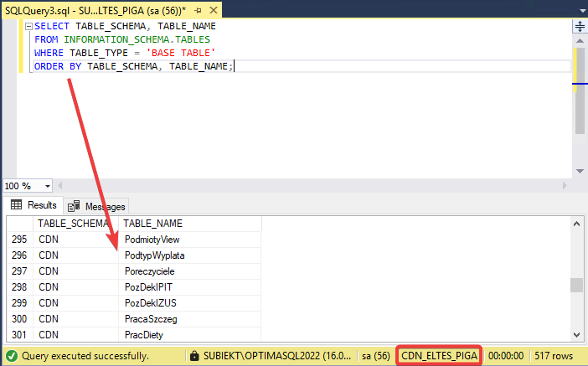Switch to the Messages tab
This screenshot has height=366, width=588.
click(96, 206)
